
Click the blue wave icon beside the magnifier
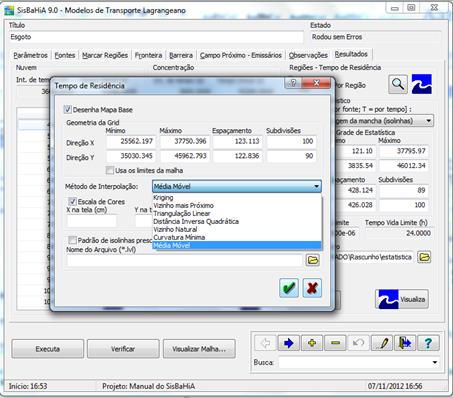click(x=422, y=84)
